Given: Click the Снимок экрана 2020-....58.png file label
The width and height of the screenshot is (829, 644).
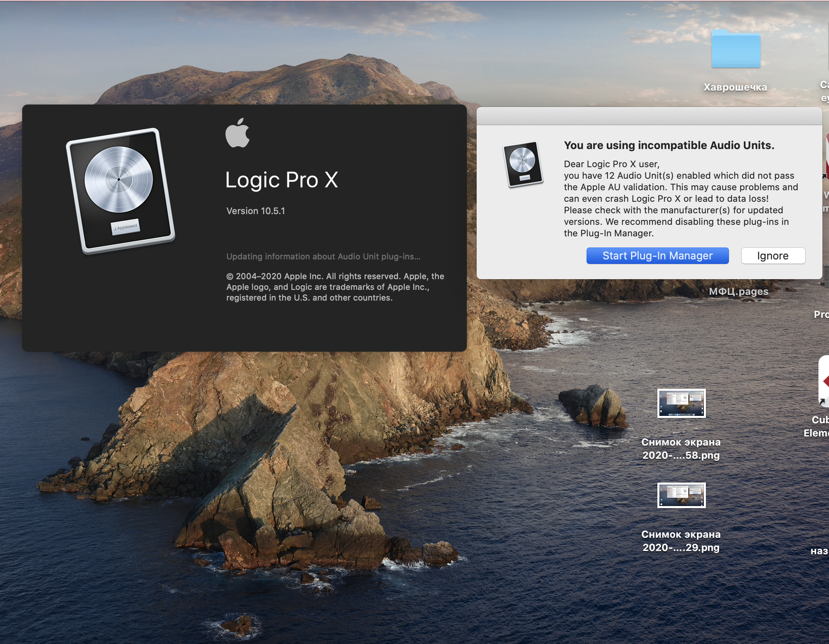Looking at the screenshot, I should (x=681, y=448).
